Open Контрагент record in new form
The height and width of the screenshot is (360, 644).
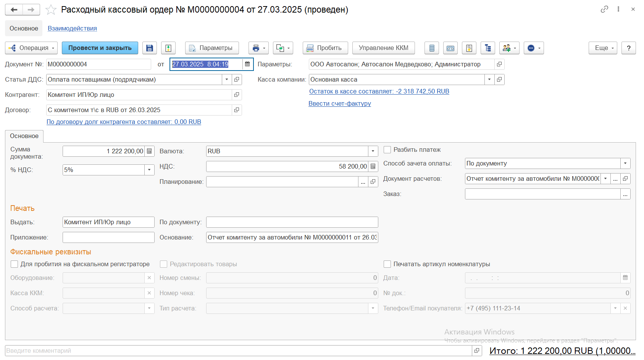tap(237, 95)
